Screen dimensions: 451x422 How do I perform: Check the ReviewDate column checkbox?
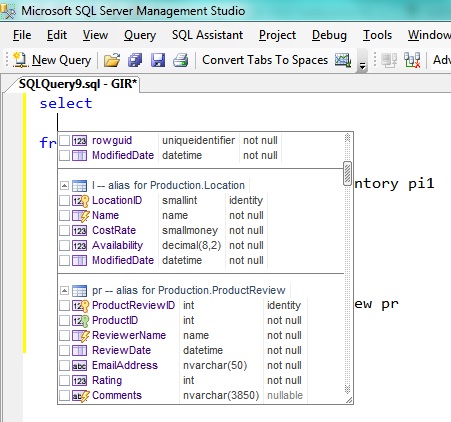(x=65, y=350)
